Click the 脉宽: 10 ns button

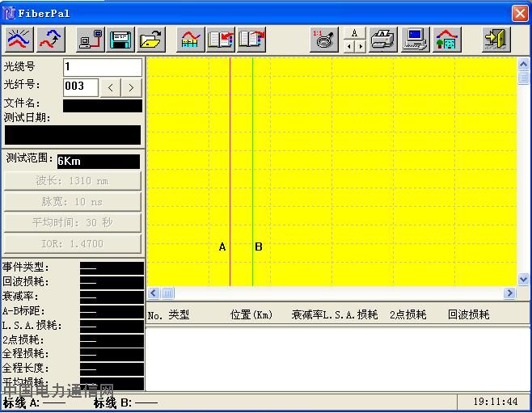coord(73,202)
